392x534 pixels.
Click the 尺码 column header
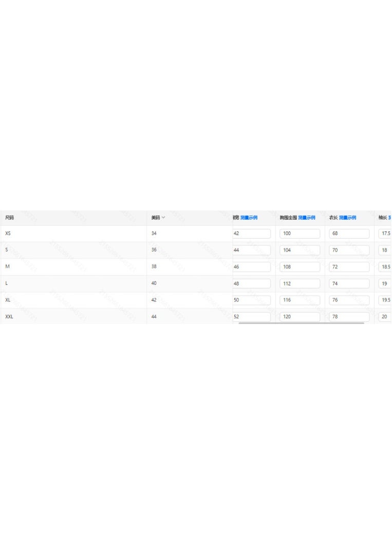click(10, 218)
